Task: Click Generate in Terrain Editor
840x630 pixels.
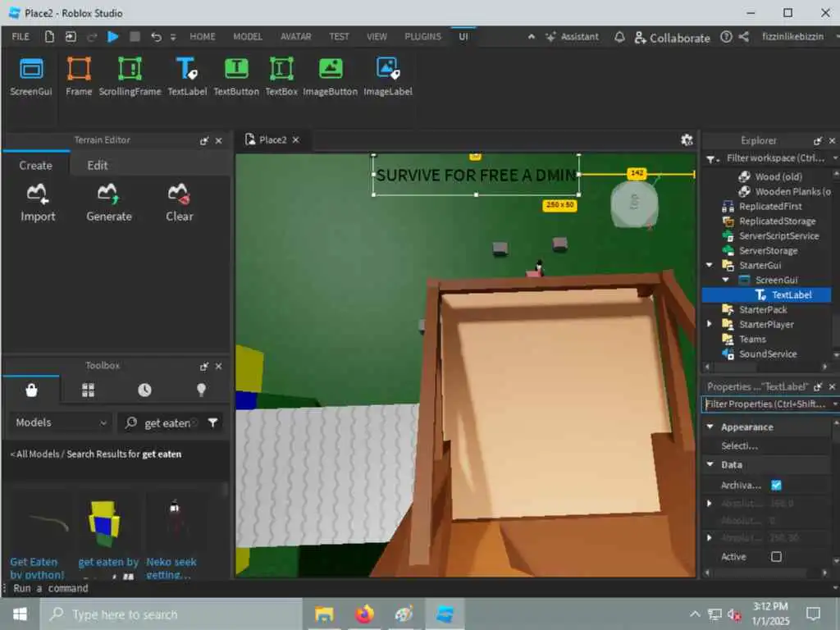Action: pyautogui.click(x=109, y=203)
